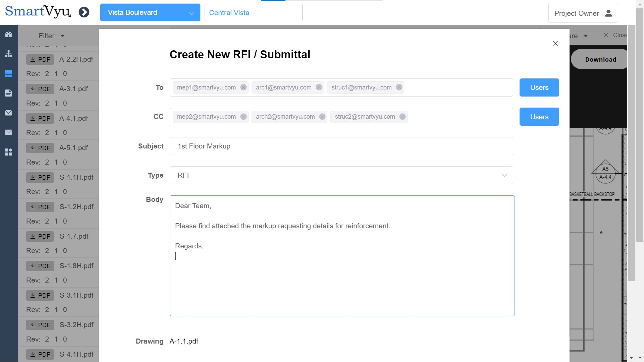Open the Vista Boulevard project dropdown
644x362 pixels.
(x=150, y=12)
